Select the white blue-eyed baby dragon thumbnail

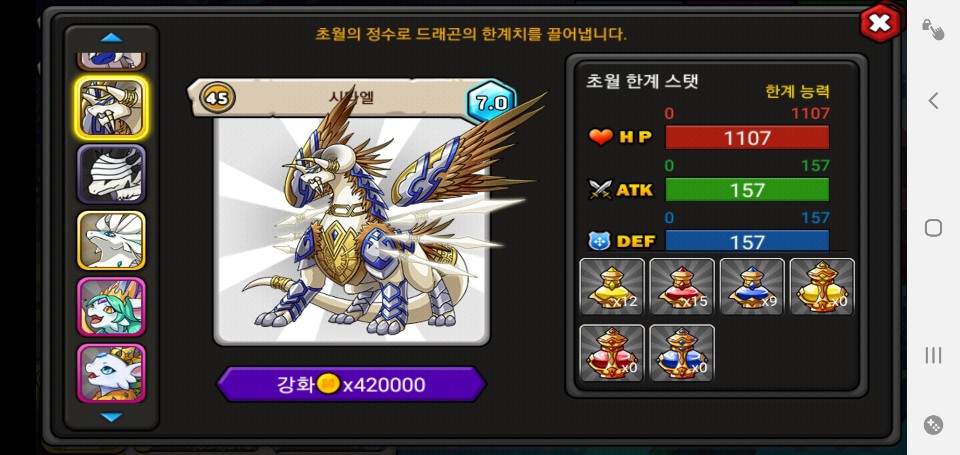click(111, 372)
